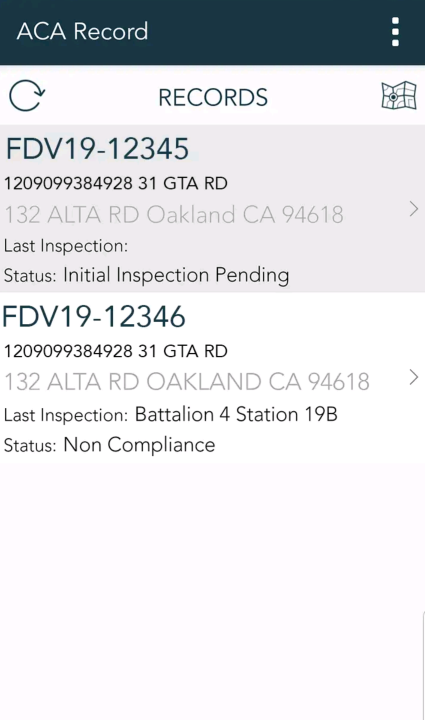Tap the Initial Inspection Pending status
Viewport: 425px width, 720px height.
(176, 276)
